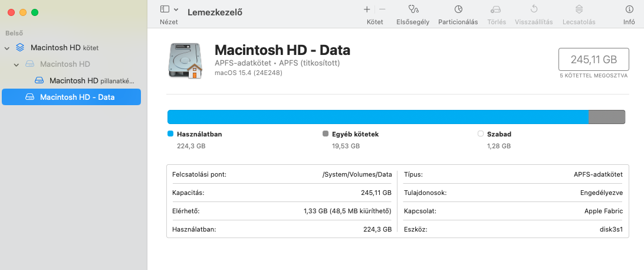Select Macintosh HD - Data in sidebar
Image resolution: width=644 pixels, height=270 pixels.
(71, 97)
